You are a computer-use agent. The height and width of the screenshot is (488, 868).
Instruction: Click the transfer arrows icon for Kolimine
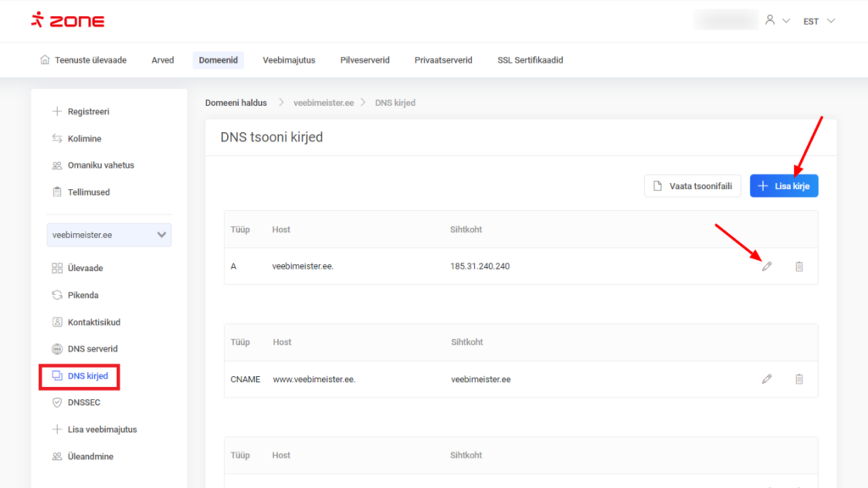57,138
